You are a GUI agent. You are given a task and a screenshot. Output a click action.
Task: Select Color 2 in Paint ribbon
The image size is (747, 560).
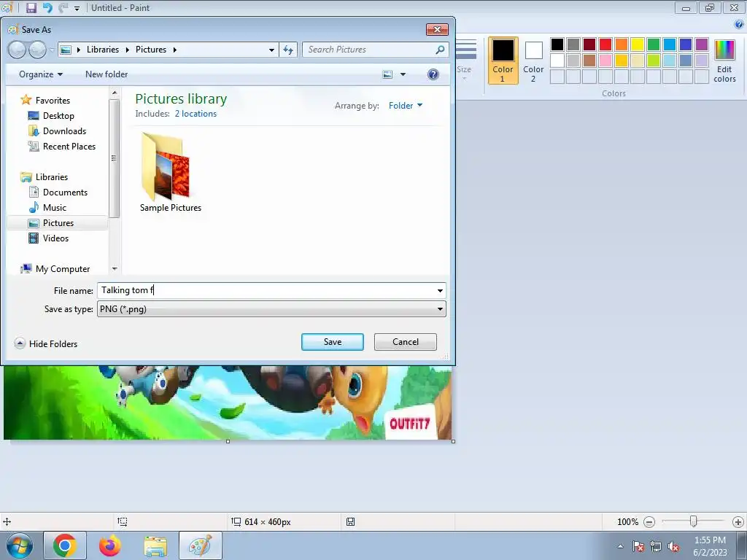tap(533, 61)
